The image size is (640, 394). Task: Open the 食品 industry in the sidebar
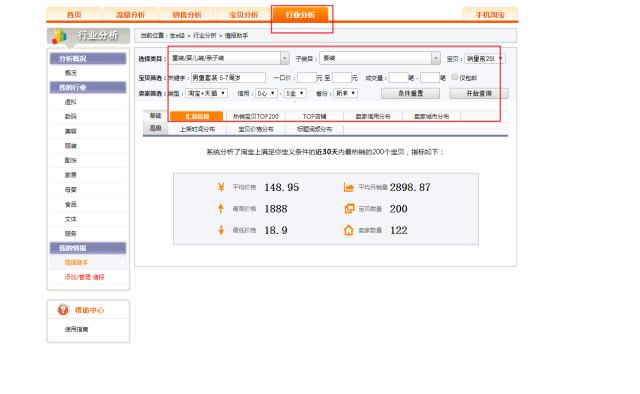(x=71, y=204)
